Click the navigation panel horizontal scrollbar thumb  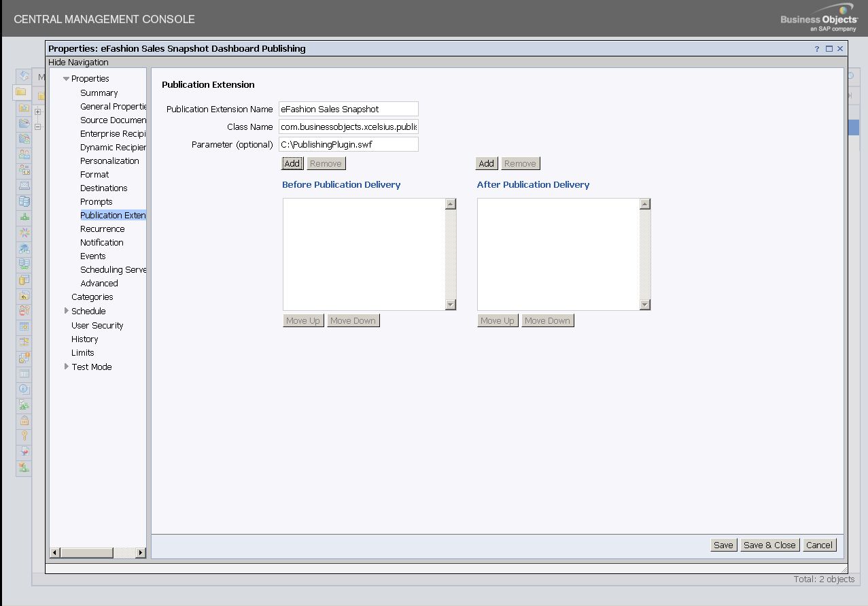point(87,553)
